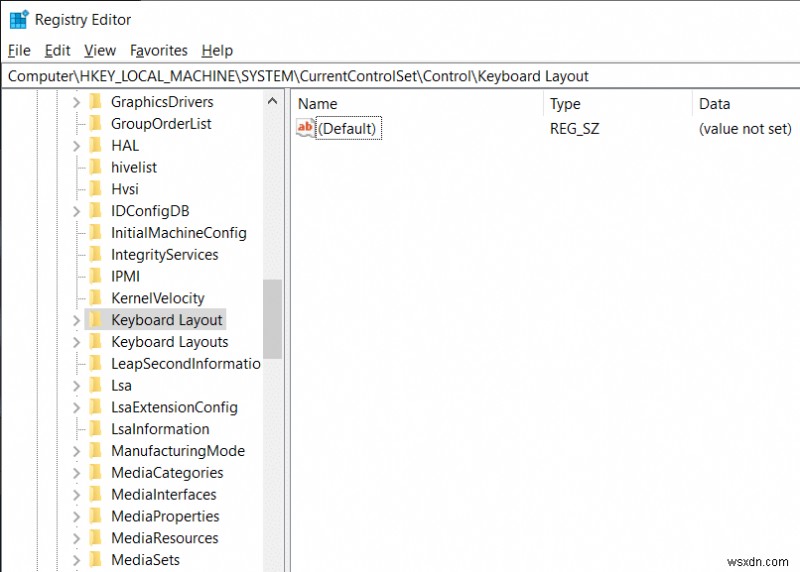Select the IntegrityServices key name
800x572 pixels.
[165, 255]
